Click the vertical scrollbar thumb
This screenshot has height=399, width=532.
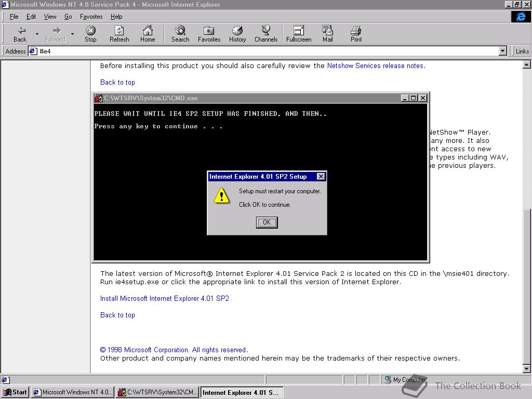pos(527,287)
